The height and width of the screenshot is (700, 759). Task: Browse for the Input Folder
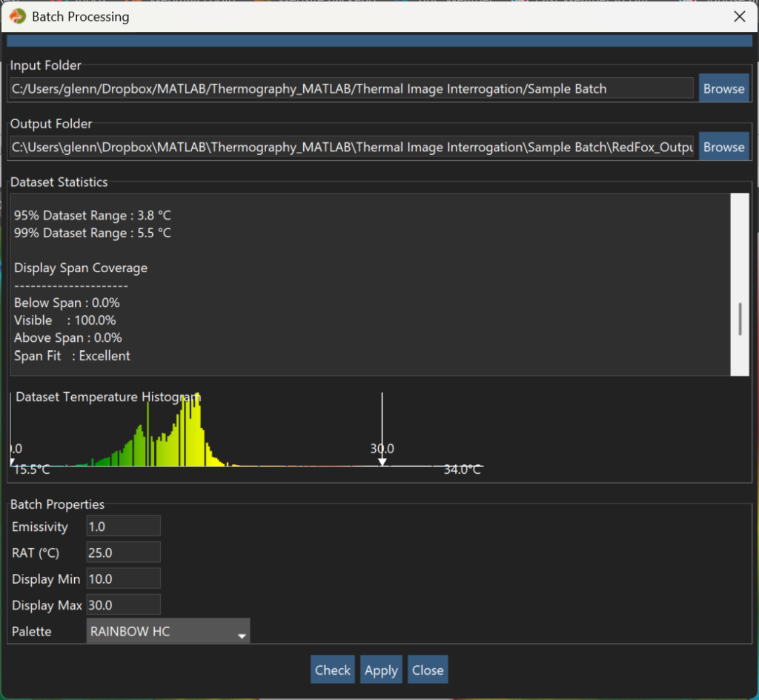723,88
